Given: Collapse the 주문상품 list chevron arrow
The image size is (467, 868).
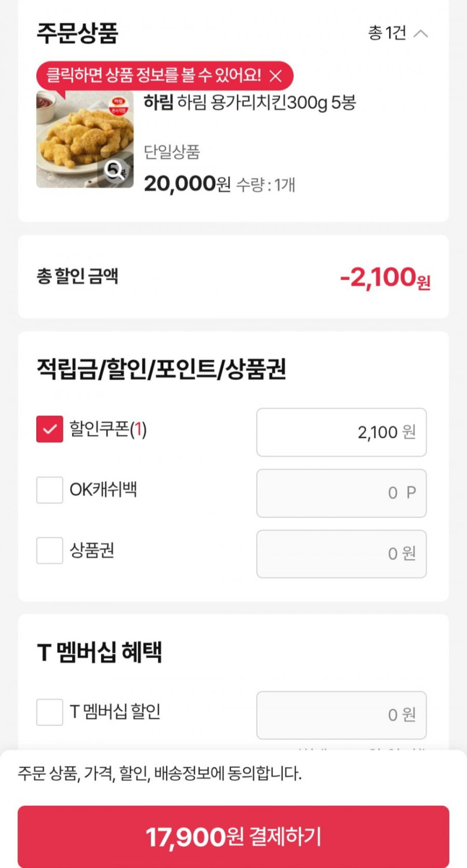Looking at the screenshot, I should [421, 34].
